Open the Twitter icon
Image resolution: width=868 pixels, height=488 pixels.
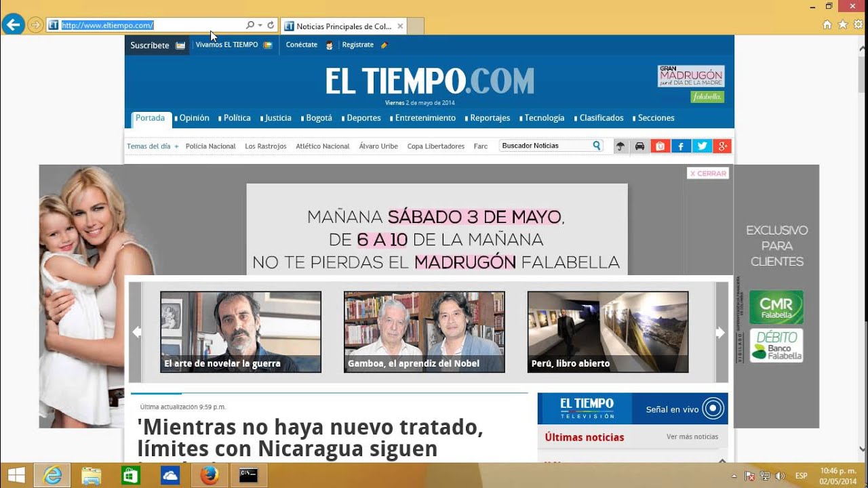tap(702, 146)
